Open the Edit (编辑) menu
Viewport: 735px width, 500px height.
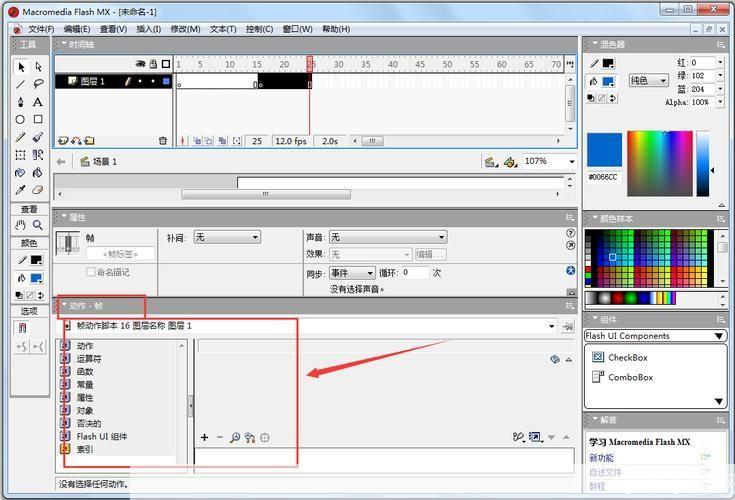coord(77,29)
